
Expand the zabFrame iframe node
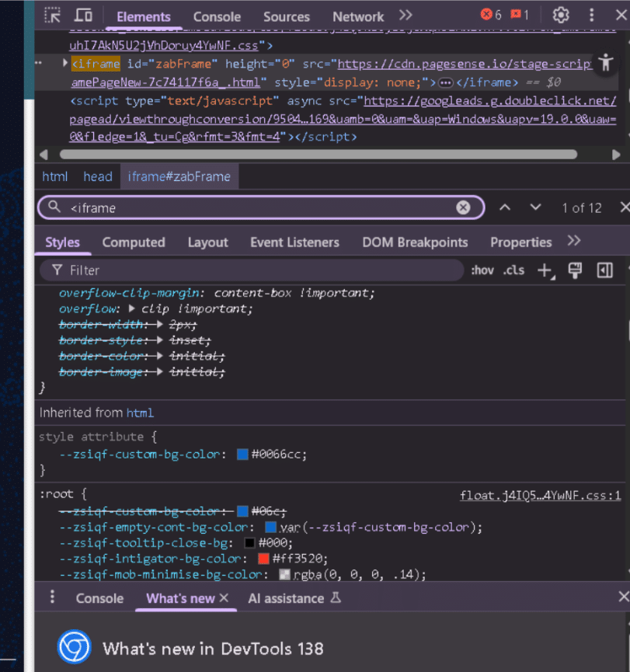point(64,63)
